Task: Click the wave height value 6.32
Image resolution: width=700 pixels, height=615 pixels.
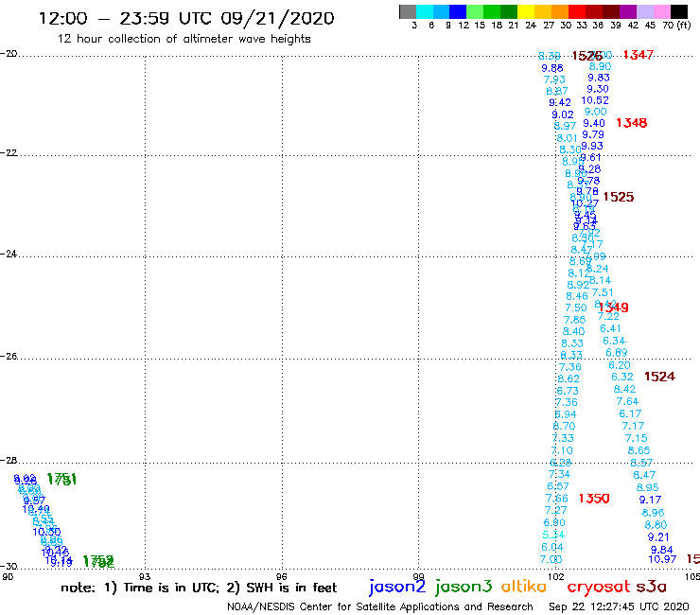Action: [x=621, y=377]
